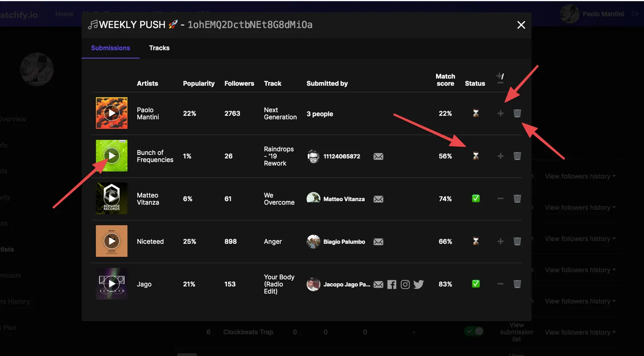
Task: Open Jacopo Jago's Twitter icon
Action: [418, 285]
